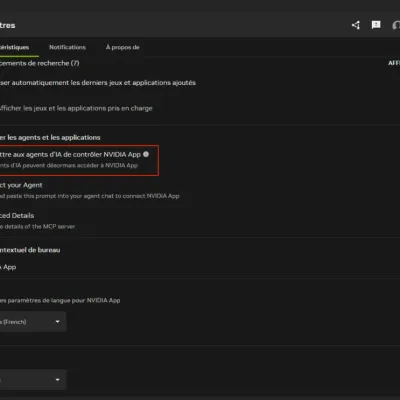This screenshot has height=400, width=400.
Task: Click 'les jeux et les applications pris en charge'
Action: point(88,108)
